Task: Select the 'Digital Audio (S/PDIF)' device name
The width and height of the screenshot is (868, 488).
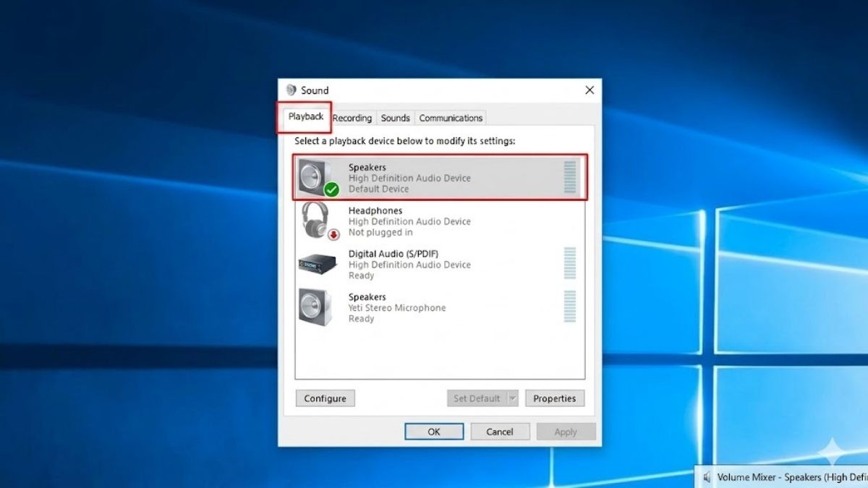Action: pos(393,254)
